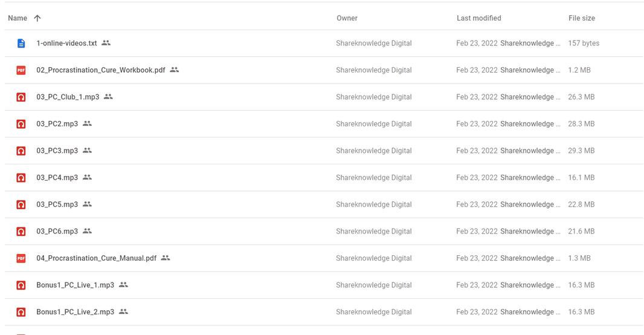The image size is (644, 335).
Task: Click the shared icon next to 1-online-videos.txt
Action: [x=106, y=43]
